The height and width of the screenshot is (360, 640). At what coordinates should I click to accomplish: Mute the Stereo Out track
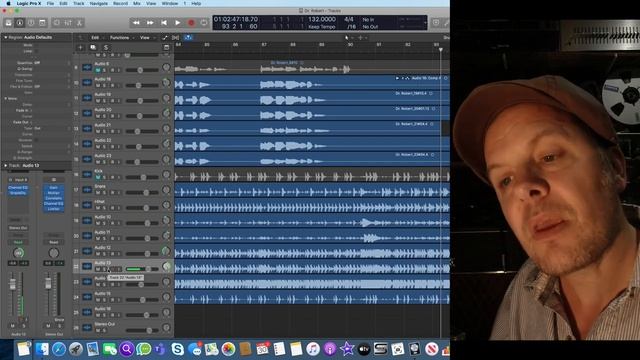(x=98, y=330)
